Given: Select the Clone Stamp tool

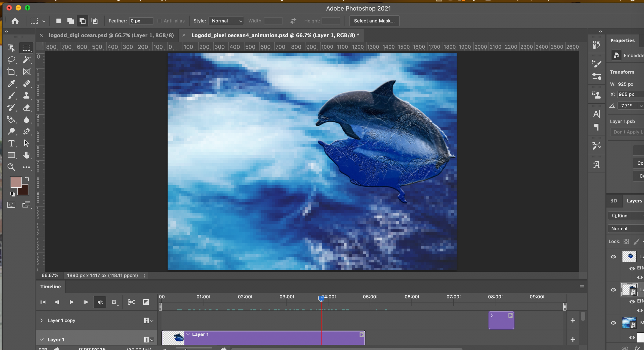Looking at the screenshot, I should click(x=26, y=96).
